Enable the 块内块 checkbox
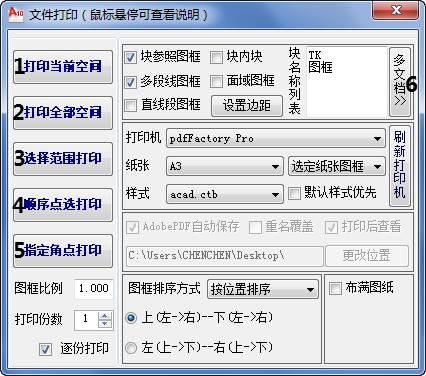The height and width of the screenshot is (376, 426). pyautogui.click(x=216, y=57)
